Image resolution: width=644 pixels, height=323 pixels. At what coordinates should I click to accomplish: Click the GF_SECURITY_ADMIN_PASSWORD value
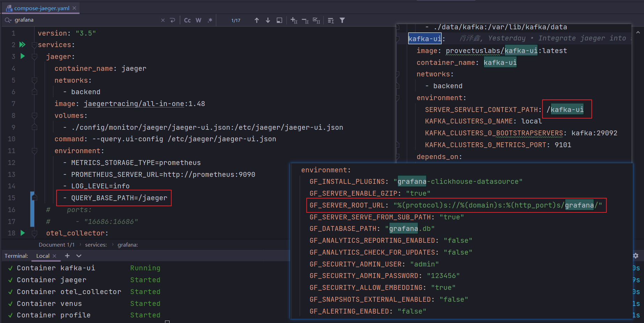tap(443, 276)
